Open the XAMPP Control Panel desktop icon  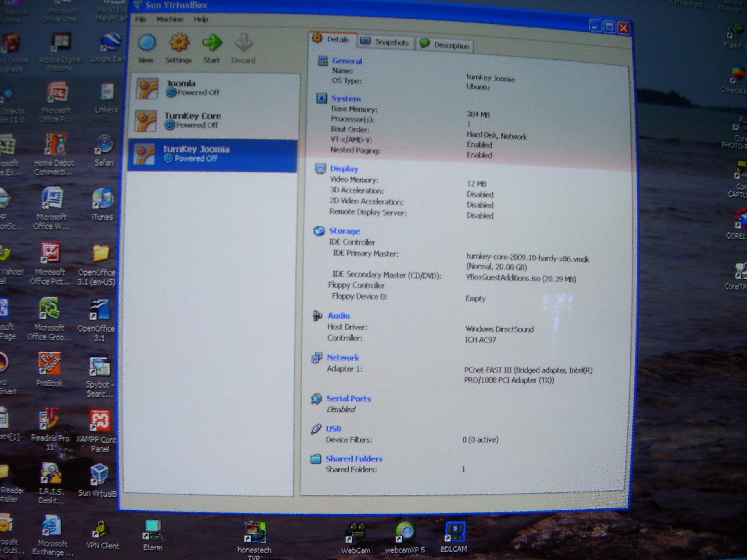pos(99,422)
